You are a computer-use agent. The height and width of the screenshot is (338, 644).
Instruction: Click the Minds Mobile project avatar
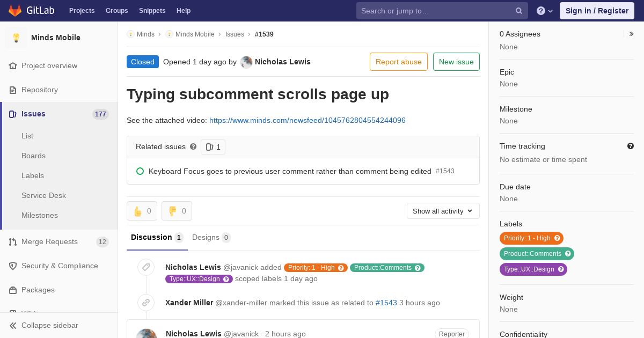coord(16,38)
